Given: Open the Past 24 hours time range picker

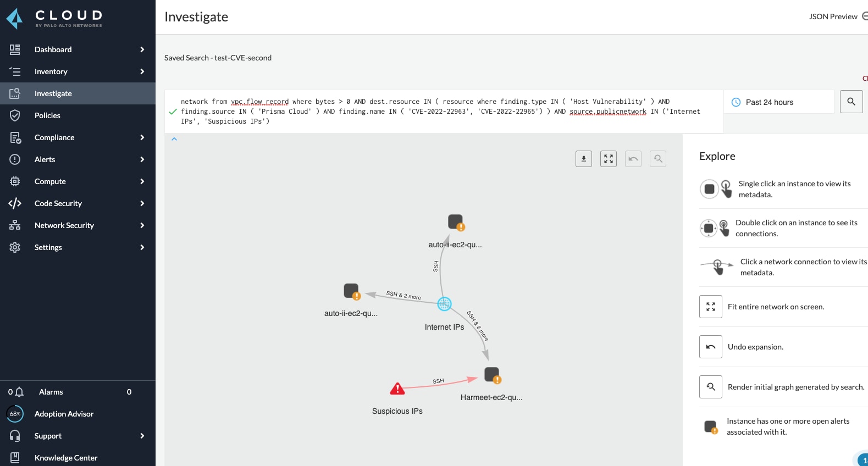Looking at the screenshot, I should click(779, 102).
